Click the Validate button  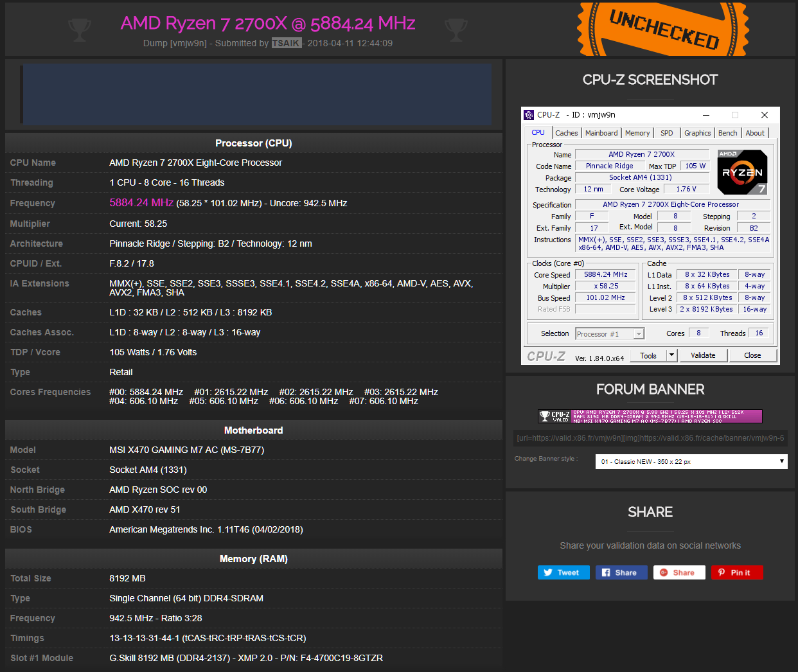pyautogui.click(x=704, y=355)
